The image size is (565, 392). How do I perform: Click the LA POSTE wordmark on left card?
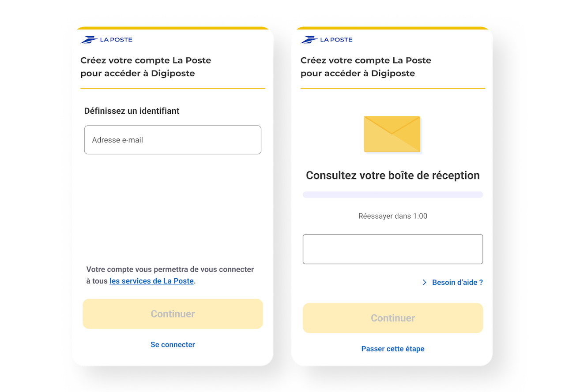(x=116, y=40)
